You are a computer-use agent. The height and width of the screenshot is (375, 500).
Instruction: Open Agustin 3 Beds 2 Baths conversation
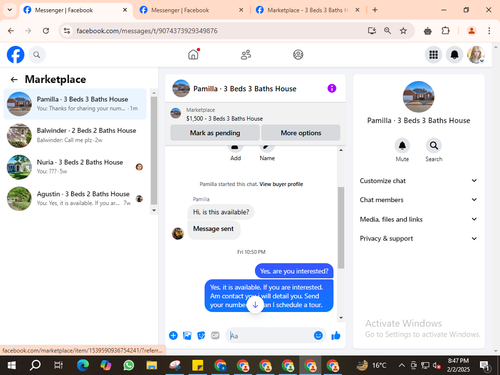click(x=75, y=199)
